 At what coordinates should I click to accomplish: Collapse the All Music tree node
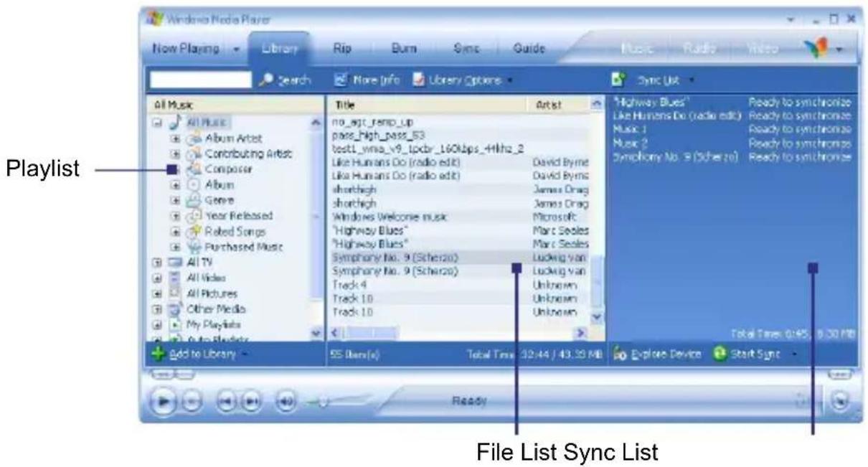click(x=156, y=123)
